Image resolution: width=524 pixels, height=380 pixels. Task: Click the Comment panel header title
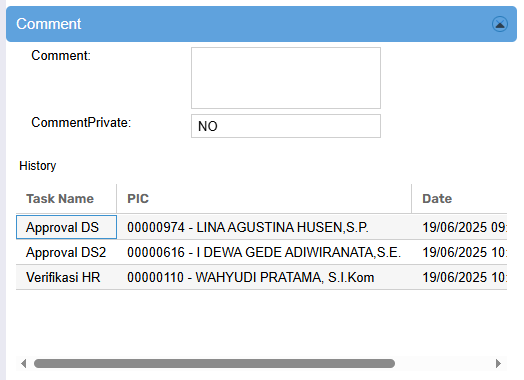coord(49,24)
